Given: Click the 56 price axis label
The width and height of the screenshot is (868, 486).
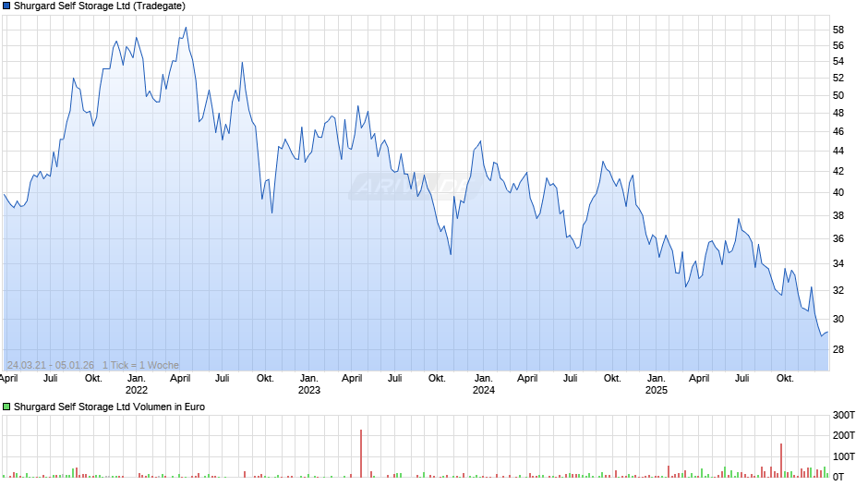Looking at the screenshot, I should click(x=838, y=45).
